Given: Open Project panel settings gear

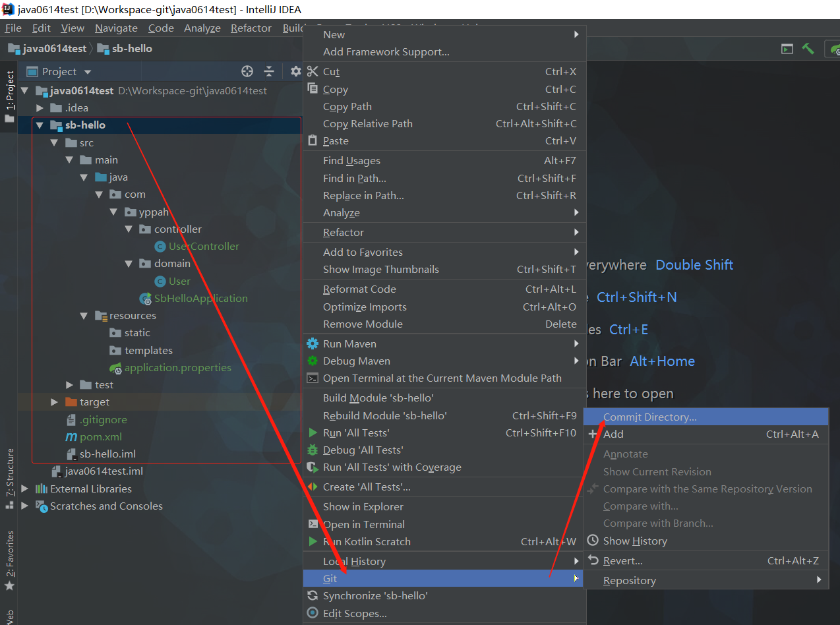Looking at the screenshot, I should pyautogui.click(x=295, y=72).
